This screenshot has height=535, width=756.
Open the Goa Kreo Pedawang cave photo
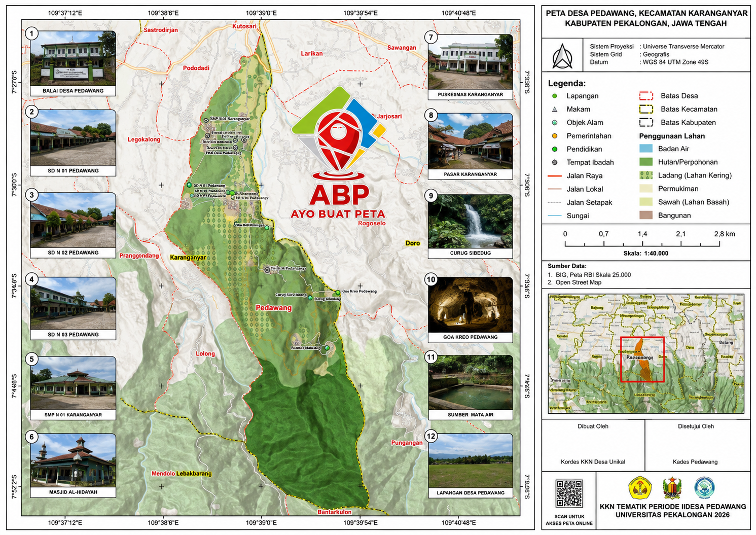[471, 305]
